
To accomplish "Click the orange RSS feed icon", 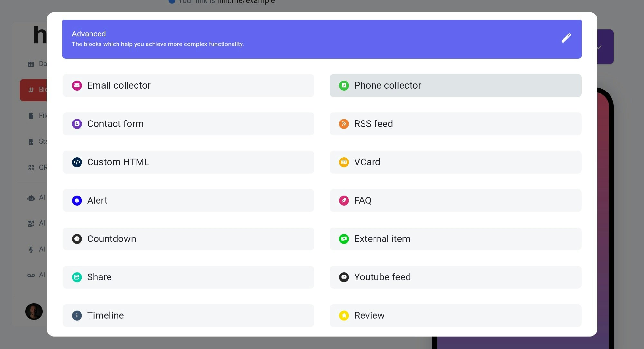I will coord(344,124).
